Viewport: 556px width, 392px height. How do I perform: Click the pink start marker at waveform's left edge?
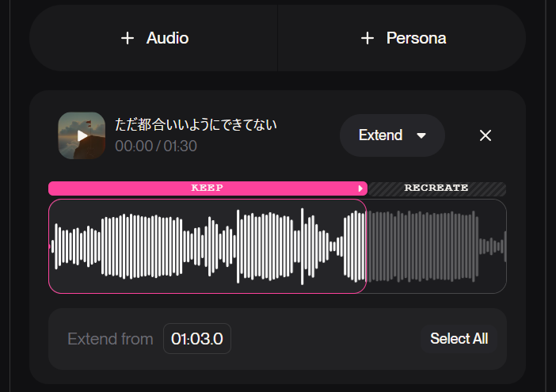(x=51, y=246)
